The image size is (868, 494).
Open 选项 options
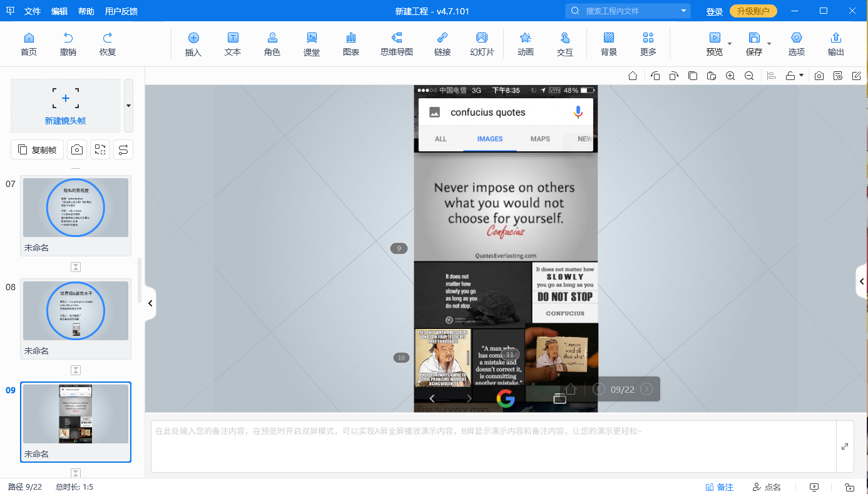(x=797, y=44)
